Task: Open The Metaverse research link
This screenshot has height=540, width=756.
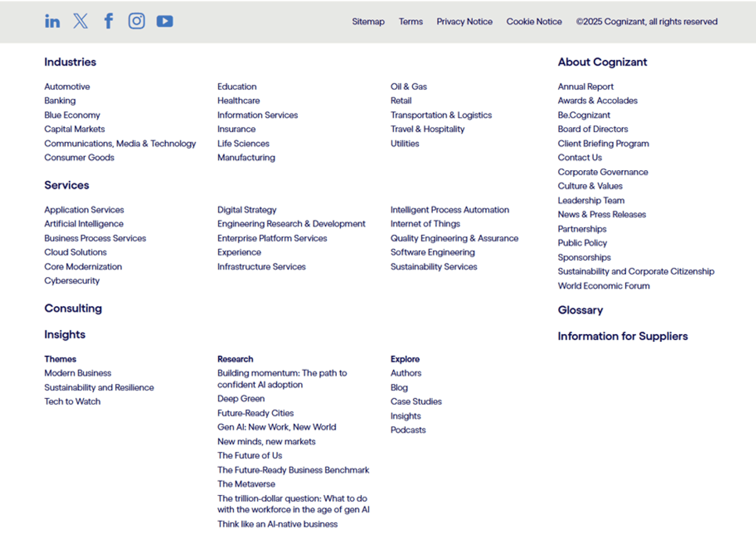Action: coord(246,484)
